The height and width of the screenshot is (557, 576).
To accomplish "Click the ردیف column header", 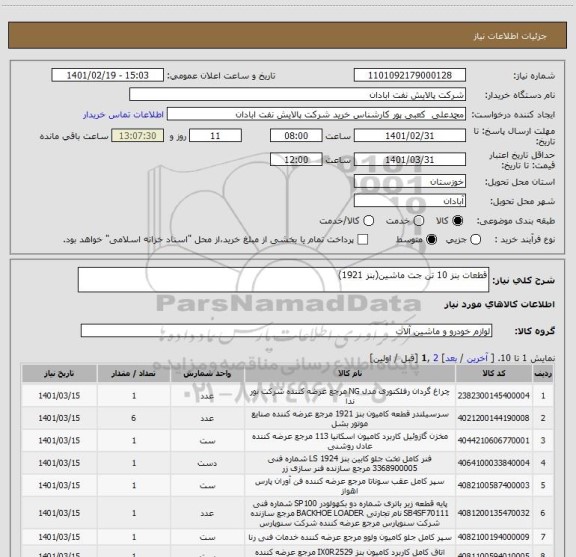I will 543,374.
